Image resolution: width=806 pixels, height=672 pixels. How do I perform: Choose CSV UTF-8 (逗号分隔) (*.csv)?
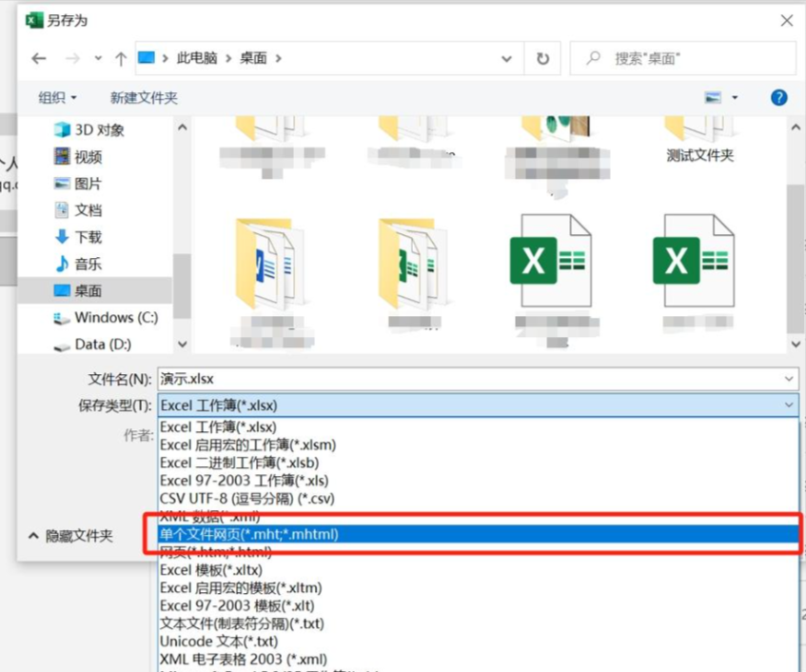coord(478,499)
